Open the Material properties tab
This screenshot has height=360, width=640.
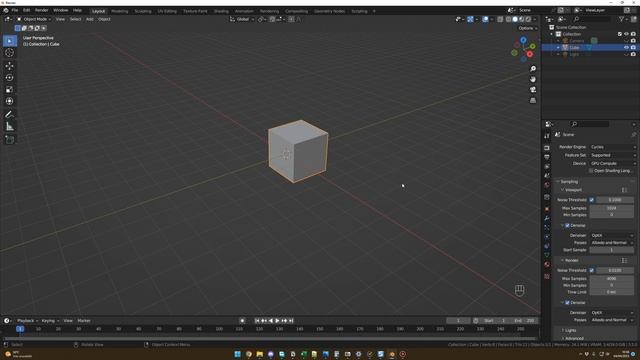point(547,264)
